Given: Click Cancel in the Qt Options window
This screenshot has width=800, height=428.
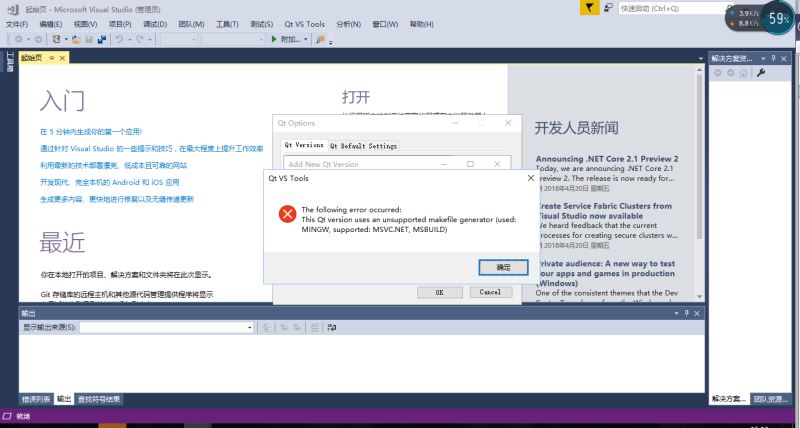Looking at the screenshot, I should [490, 292].
